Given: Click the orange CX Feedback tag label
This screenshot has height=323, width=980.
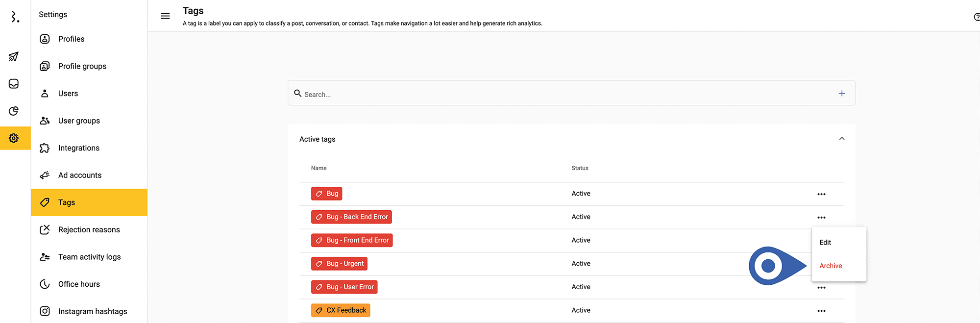Looking at the screenshot, I should click(x=341, y=310).
